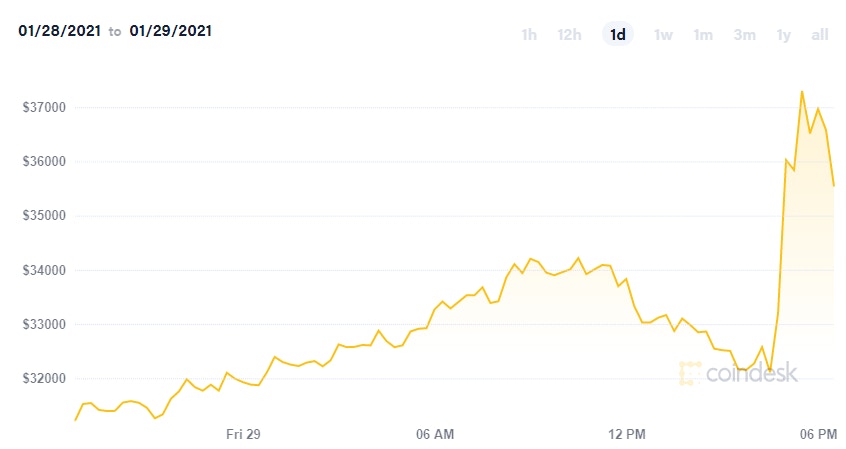Click the $32000 y-axis label
Viewport: 846px width, 449px height.
tap(43, 379)
